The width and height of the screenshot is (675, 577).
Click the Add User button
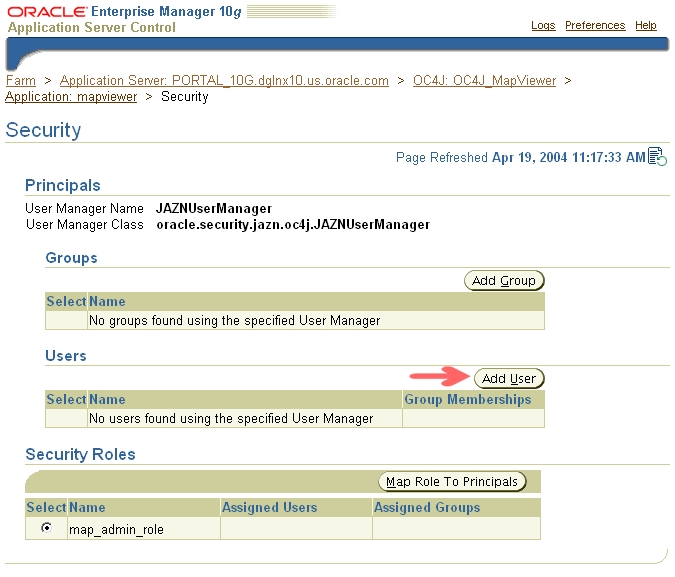509,378
